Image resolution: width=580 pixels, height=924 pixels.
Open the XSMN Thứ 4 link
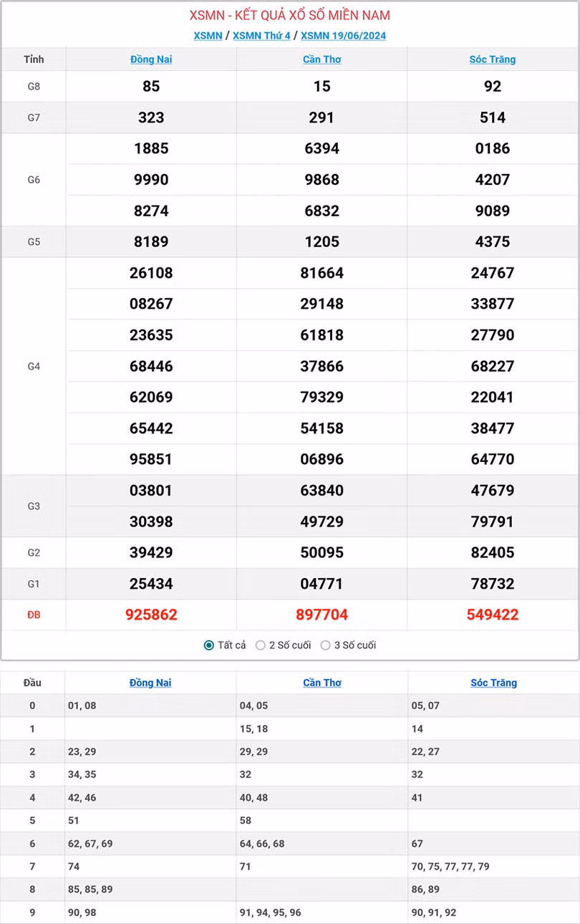point(261,36)
